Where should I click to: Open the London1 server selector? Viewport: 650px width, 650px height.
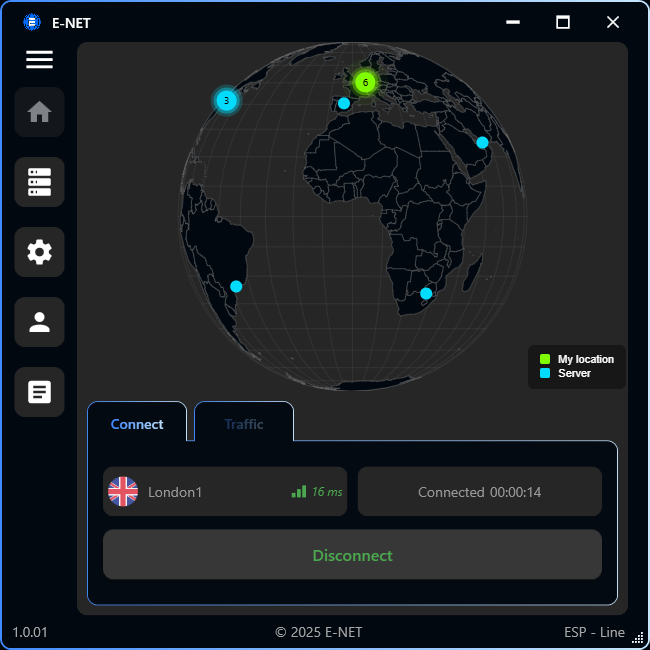(x=225, y=492)
